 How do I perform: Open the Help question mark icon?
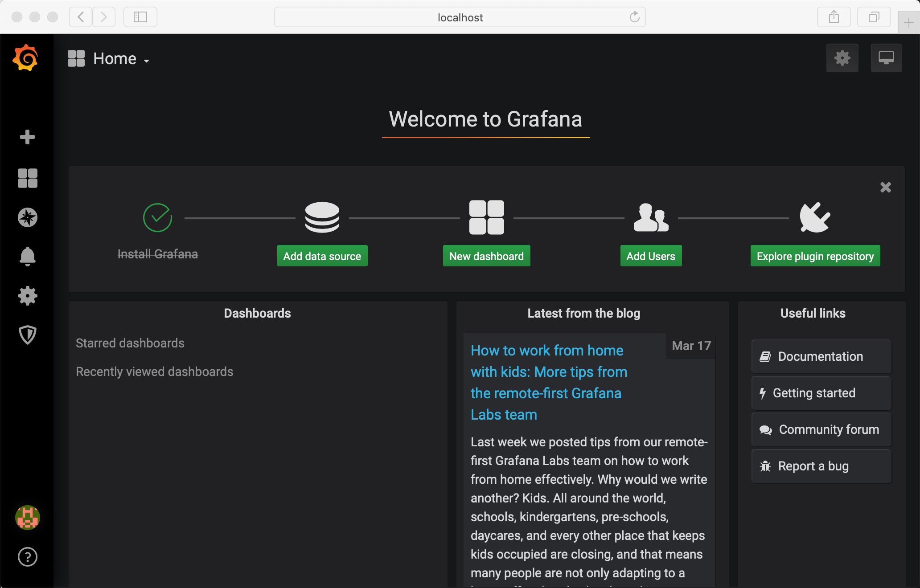(x=27, y=557)
